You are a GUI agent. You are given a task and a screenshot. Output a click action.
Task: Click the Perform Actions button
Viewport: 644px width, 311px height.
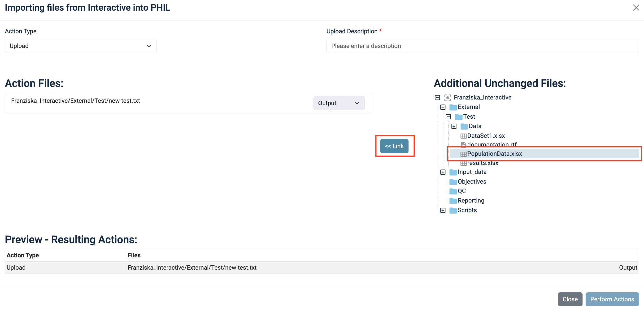(x=612, y=299)
